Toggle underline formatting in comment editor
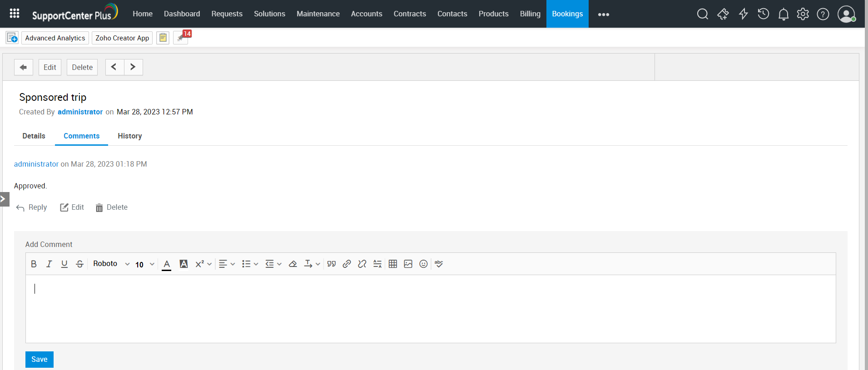Image resolution: width=868 pixels, height=370 pixels. tap(64, 264)
